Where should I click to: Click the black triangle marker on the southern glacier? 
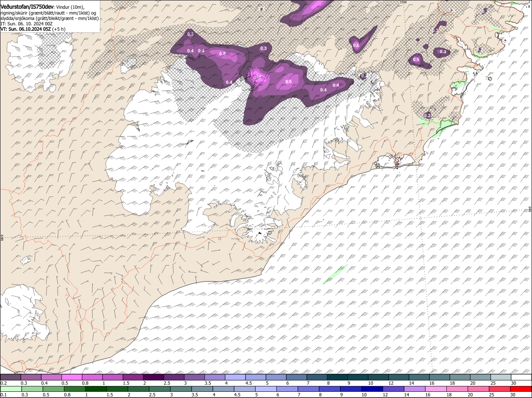[260, 233]
